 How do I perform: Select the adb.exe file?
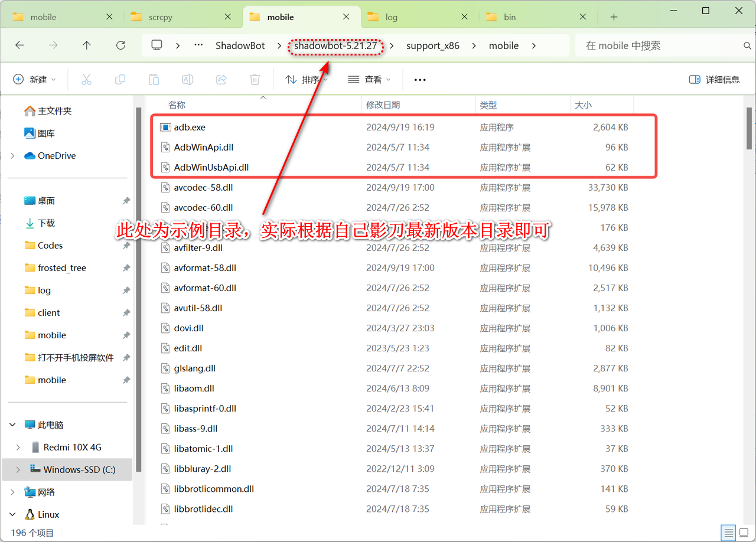click(190, 127)
